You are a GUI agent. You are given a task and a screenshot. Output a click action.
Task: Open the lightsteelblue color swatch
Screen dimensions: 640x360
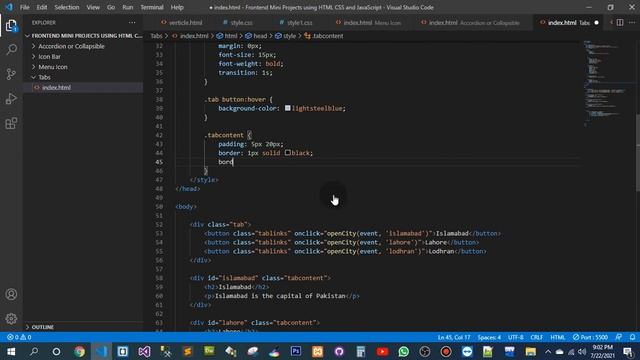point(288,108)
